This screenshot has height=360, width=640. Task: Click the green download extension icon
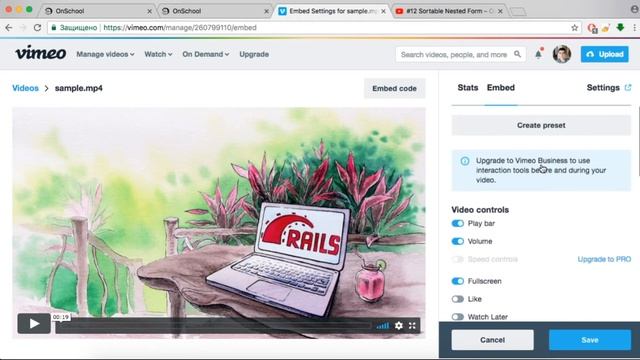pos(620,27)
